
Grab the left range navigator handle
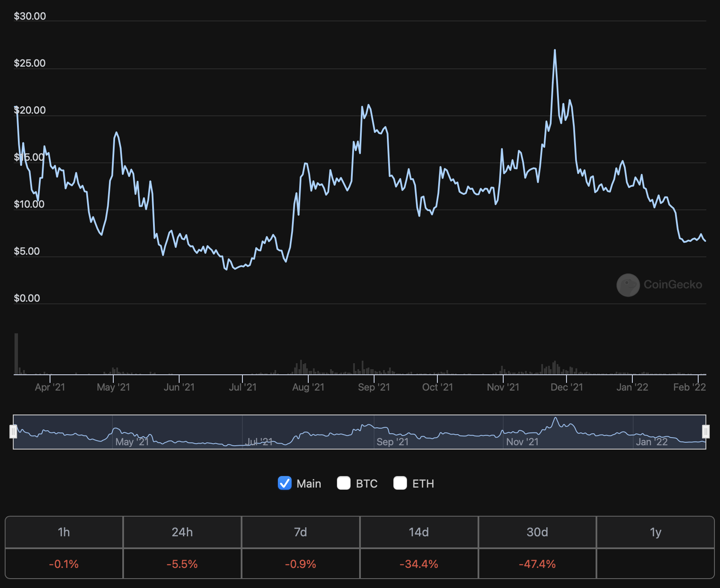click(x=13, y=432)
